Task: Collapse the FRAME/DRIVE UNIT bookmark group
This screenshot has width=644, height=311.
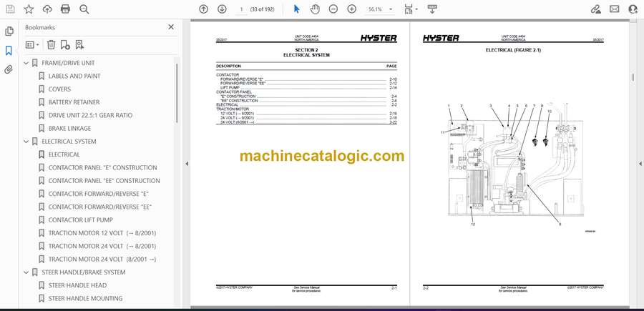Action: coord(26,63)
